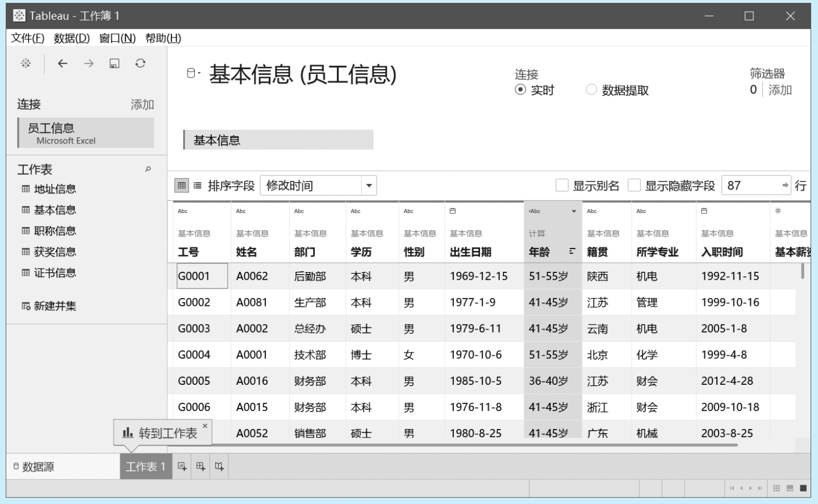This screenshot has width=818, height=504.
Task: Click the save icon in the toolbar
Action: [x=114, y=64]
